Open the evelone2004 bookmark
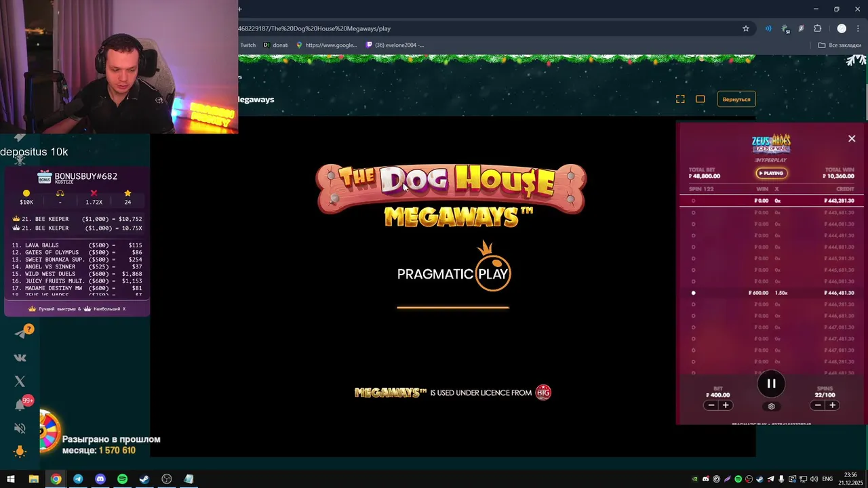The width and height of the screenshot is (868, 488). (395, 45)
